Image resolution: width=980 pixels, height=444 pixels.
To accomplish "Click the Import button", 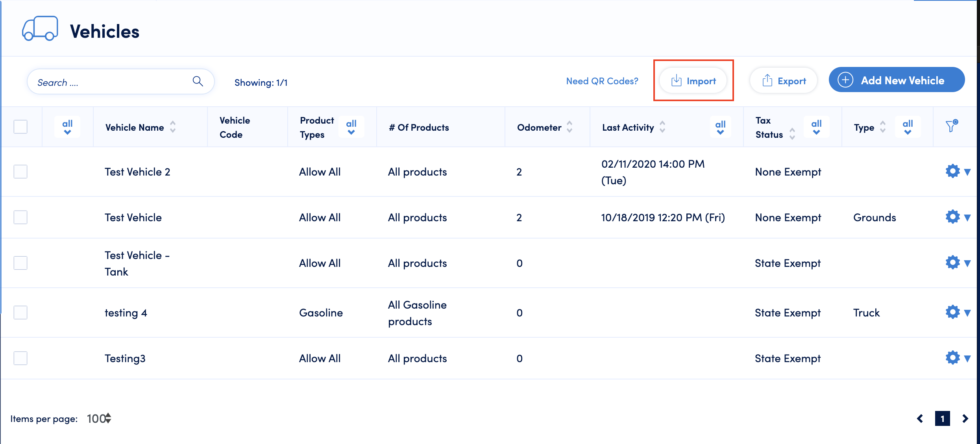I will click(693, 81).
